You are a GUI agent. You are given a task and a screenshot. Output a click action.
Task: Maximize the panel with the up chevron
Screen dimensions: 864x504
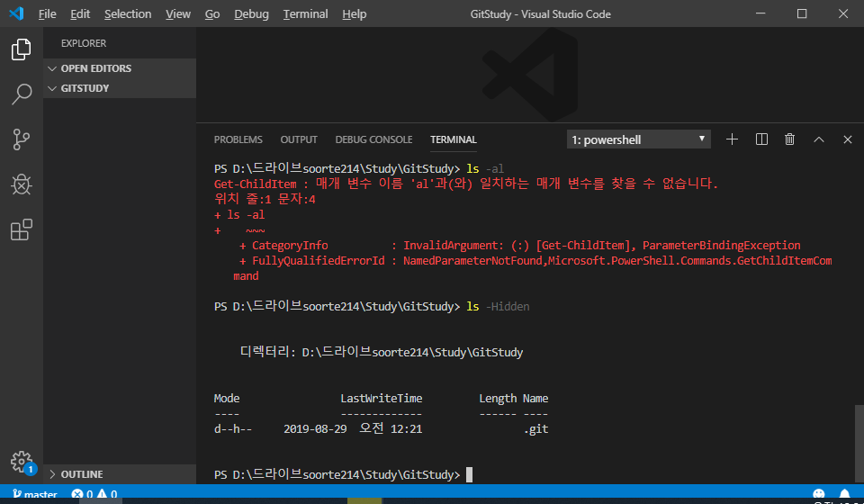click(x=819, y=139)
